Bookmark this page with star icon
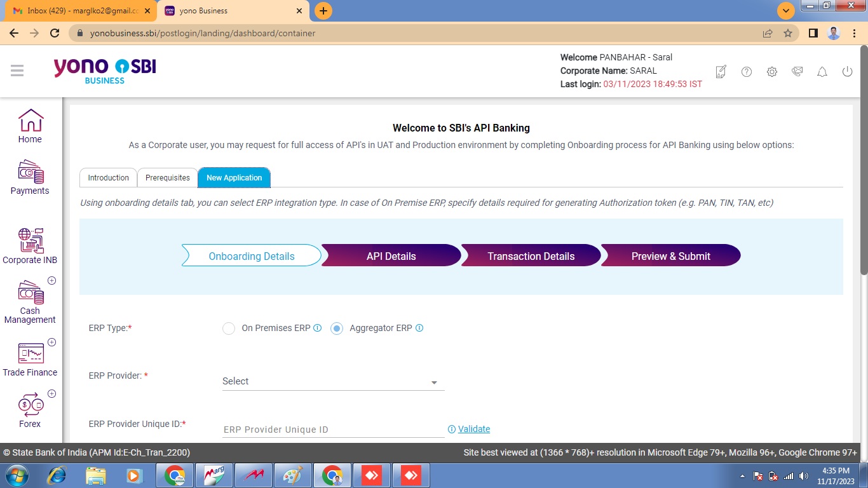 pyautogui.click(x=788, y=33)
